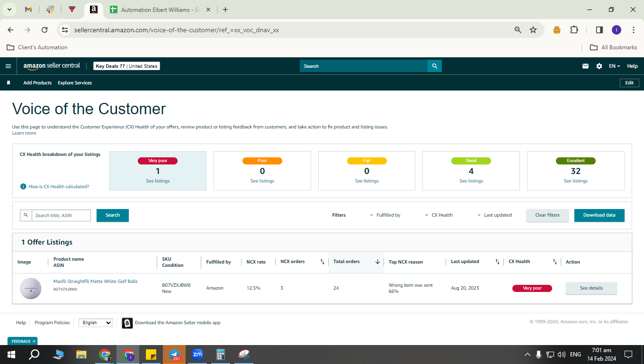Open How is CX Health calculated link
Screen dimensions: 644x364
[59, 187]
